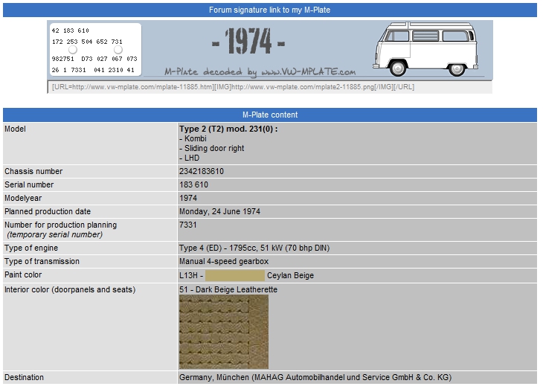This screenshot has width=543, height=392.
Task: Click the 'Manual 4-speed gearbox' transmission value
Action: click(x=224, y=262)
